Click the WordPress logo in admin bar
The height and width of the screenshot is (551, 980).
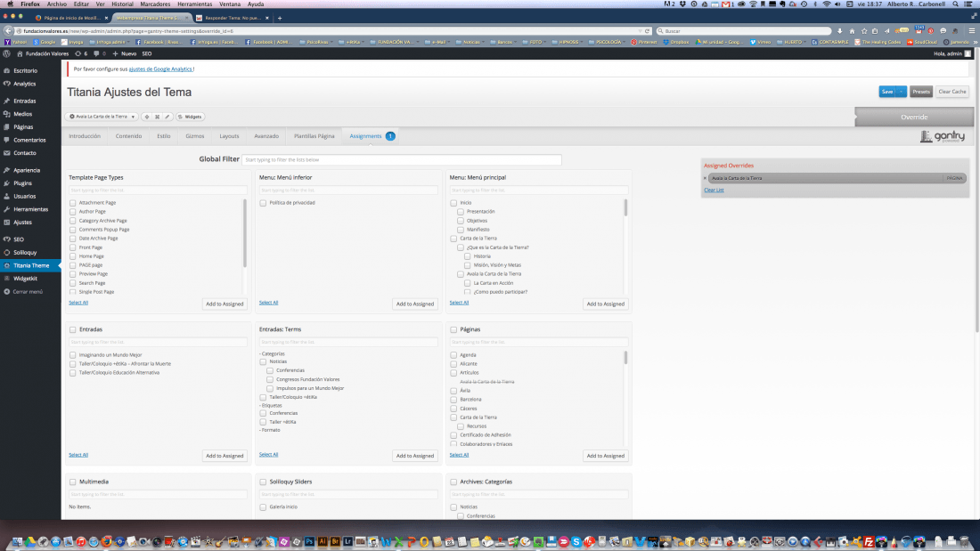7,53
